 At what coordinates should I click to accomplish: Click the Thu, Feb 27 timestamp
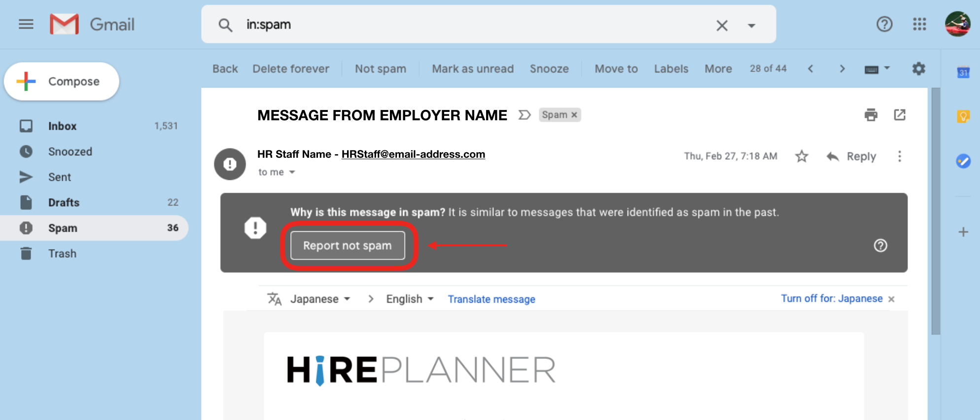point(731,156)
